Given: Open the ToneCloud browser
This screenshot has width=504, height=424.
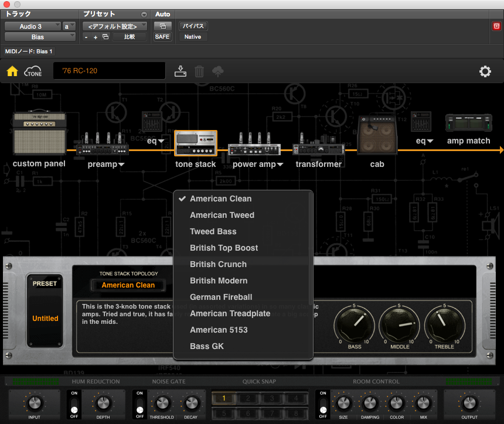Looking at the screenshot, I should coord(33,71).
